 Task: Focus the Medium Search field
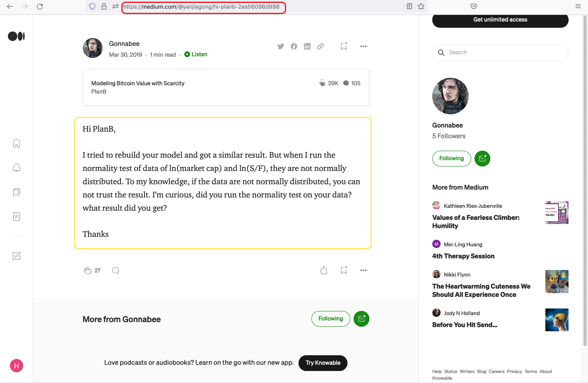pos(500,53)
